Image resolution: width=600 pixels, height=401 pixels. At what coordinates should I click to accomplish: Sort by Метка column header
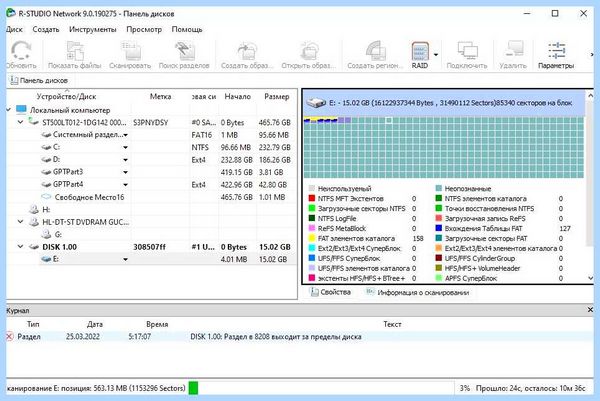[160, 96]
